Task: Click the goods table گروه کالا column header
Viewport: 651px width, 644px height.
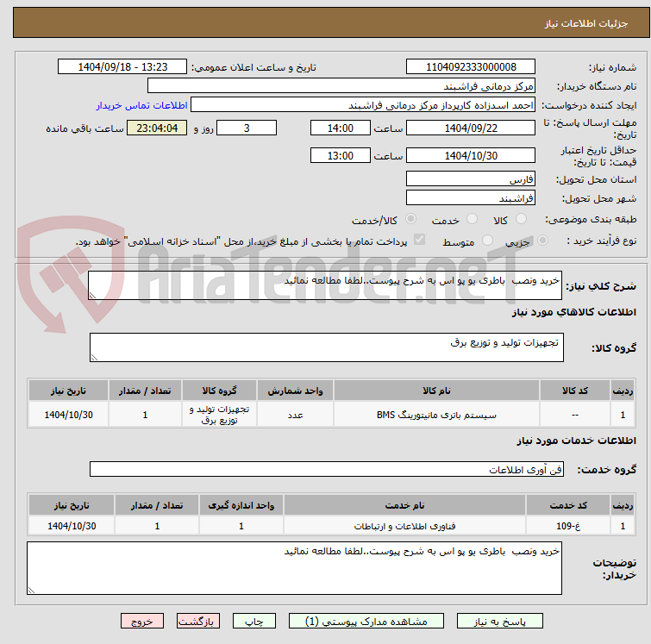Action: (219, 391)
